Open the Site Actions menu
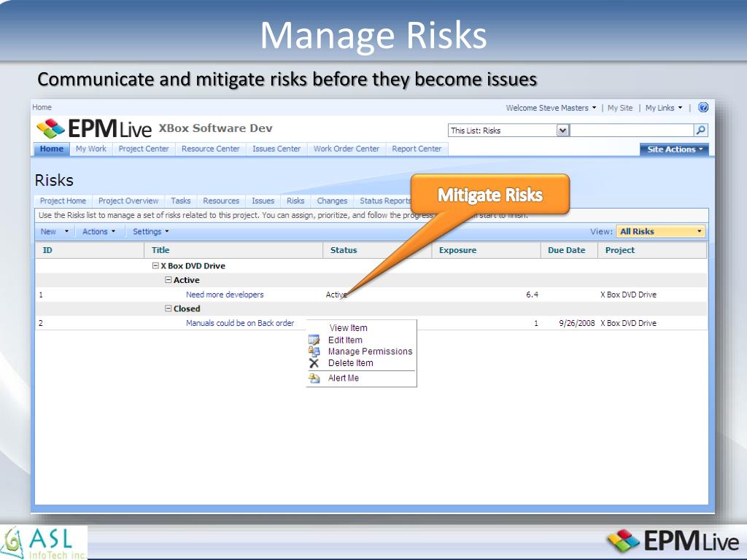This screenshot has width=747, height=560. tap(674, 149)
